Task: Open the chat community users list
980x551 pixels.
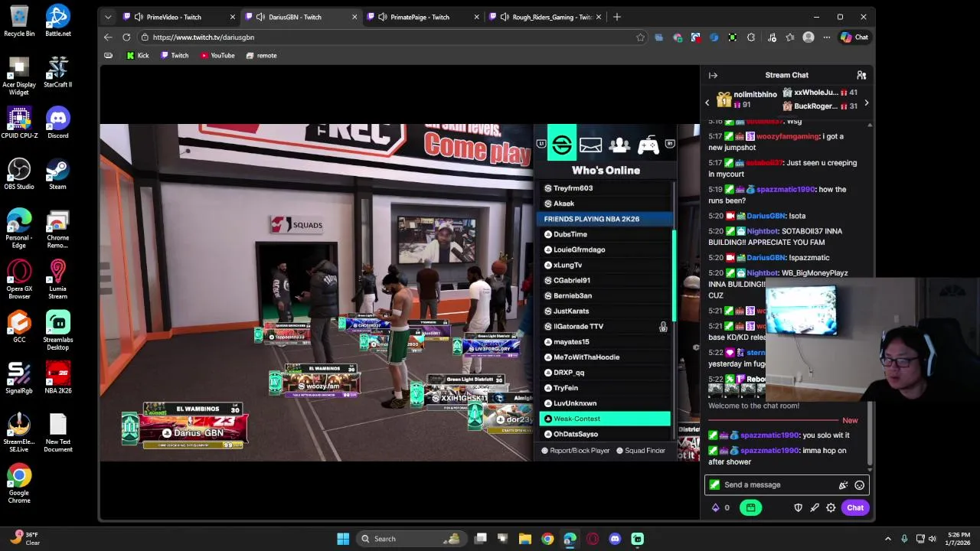Action: pos(861,75)
